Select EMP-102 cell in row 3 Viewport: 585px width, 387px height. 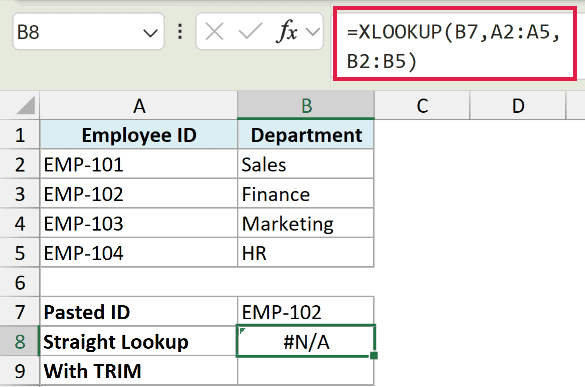pos(139,194)
